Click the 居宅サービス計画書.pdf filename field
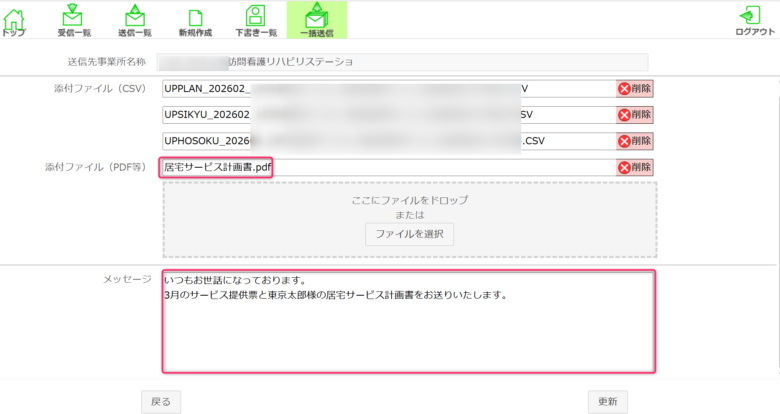The width and height of the screenshot is (780, 414). [388, 168]
